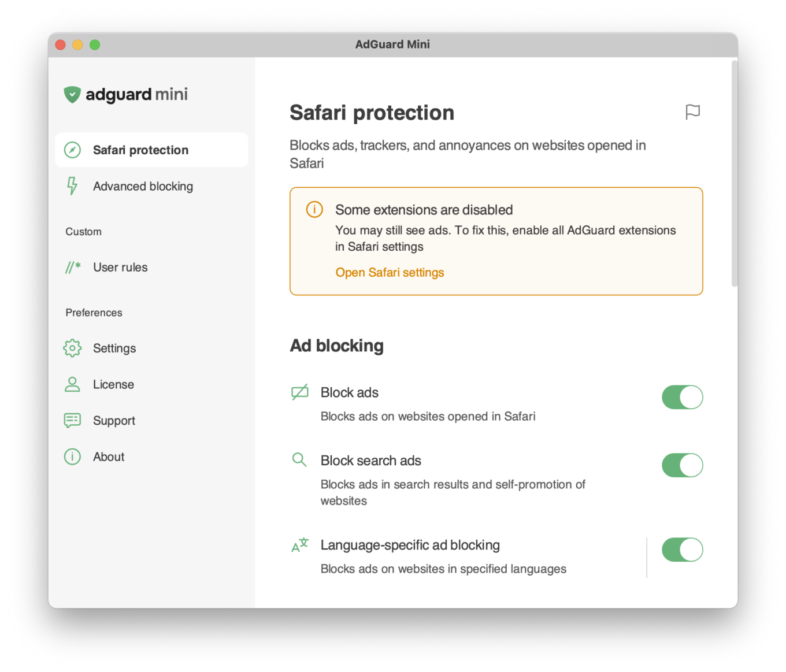
Task: Click the Safari protection compass icon
Action: pyautogui.click(x=72, y=150)
